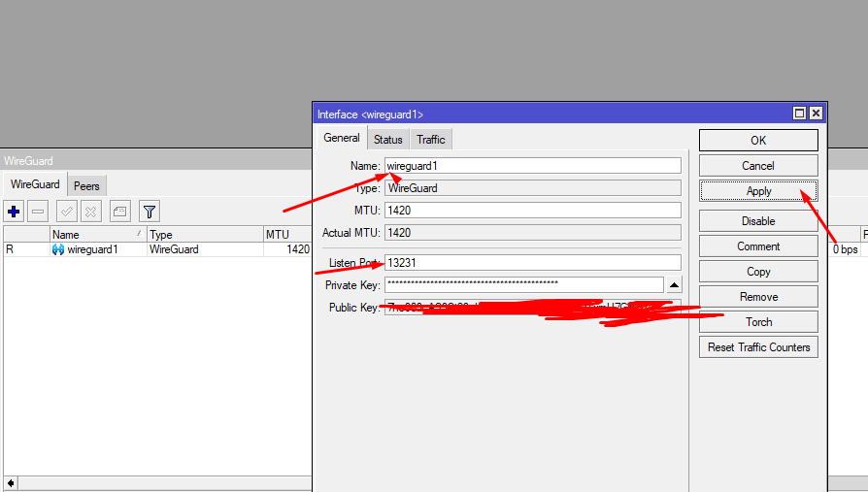868x492 pixels.
Task: Copy the interface with Copy button
Action: click(758, 272)
